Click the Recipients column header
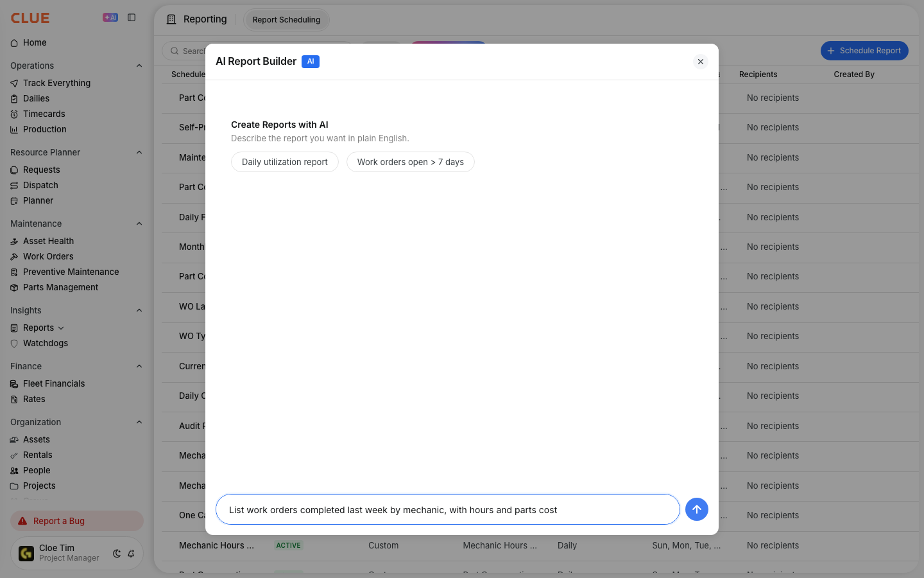The height and width of the screenshot is (578, 924). pyautogui.click(x=758, y=74)
